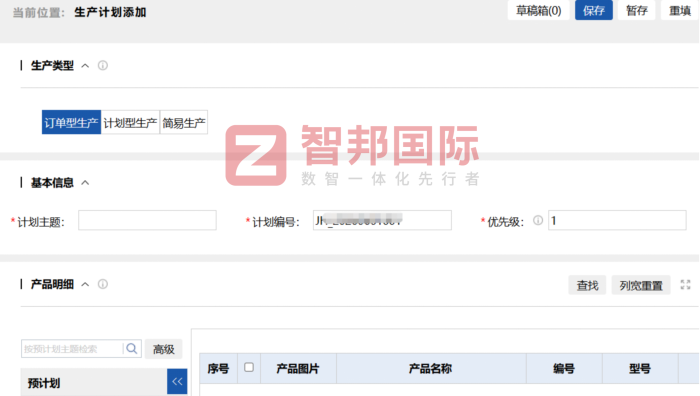The width and height of the screenshot is (700, 396).
Task: Collapse the 预计划 panel with double-arrow icon
Action: tap(177, 381)
